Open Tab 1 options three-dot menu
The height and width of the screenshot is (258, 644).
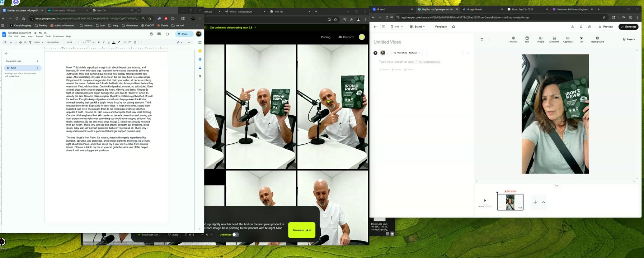pos(37,68)
